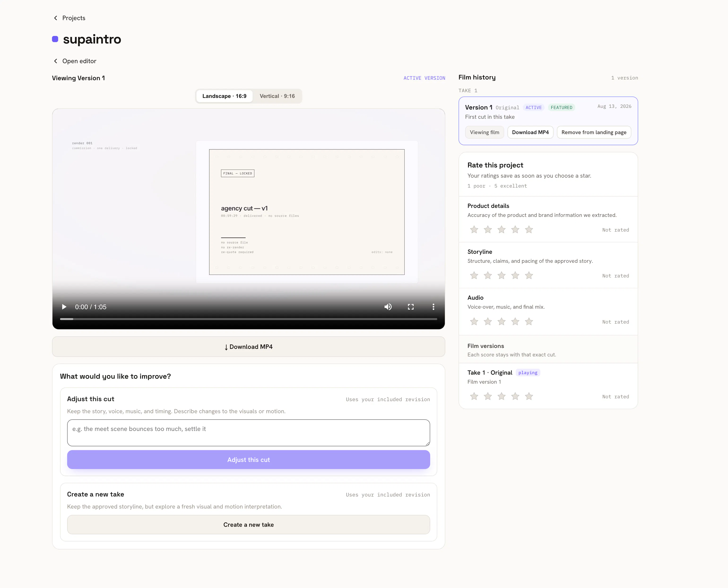
Task: Click the Open editor back chevron
Action: pyautogui.click(x=56, y=61)
